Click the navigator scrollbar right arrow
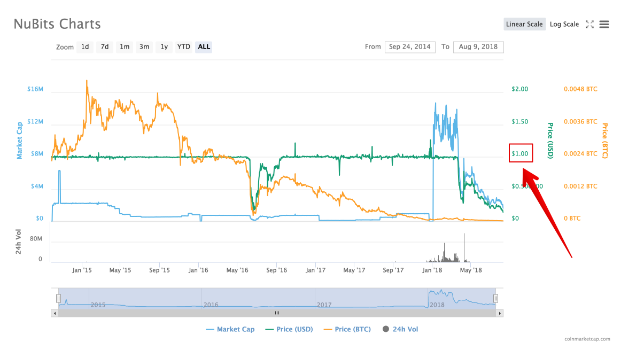This screenshot has width=644, height=350. click(x=500, y=313)
